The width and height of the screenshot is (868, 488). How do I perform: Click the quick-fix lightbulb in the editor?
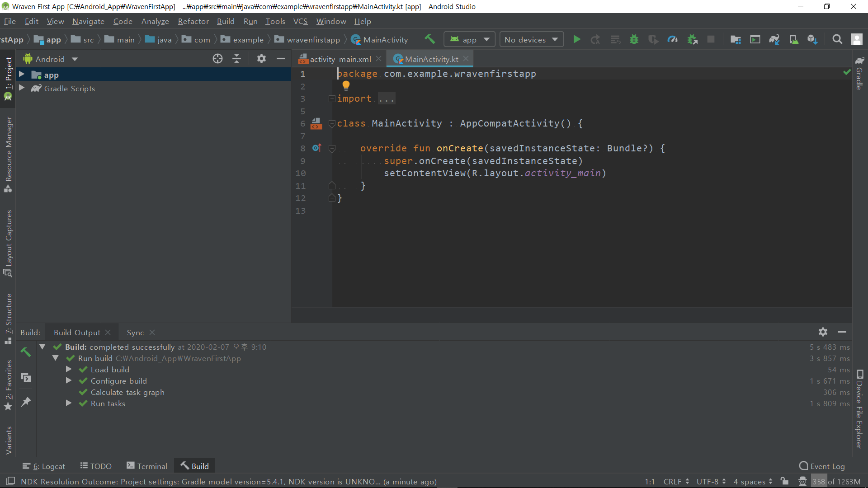(346, 85)
